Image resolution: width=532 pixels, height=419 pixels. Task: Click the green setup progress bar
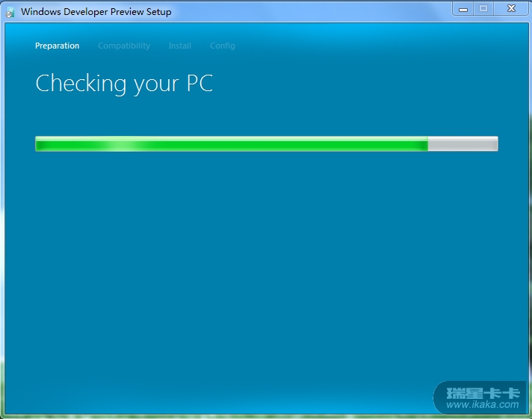pos(267,144)
